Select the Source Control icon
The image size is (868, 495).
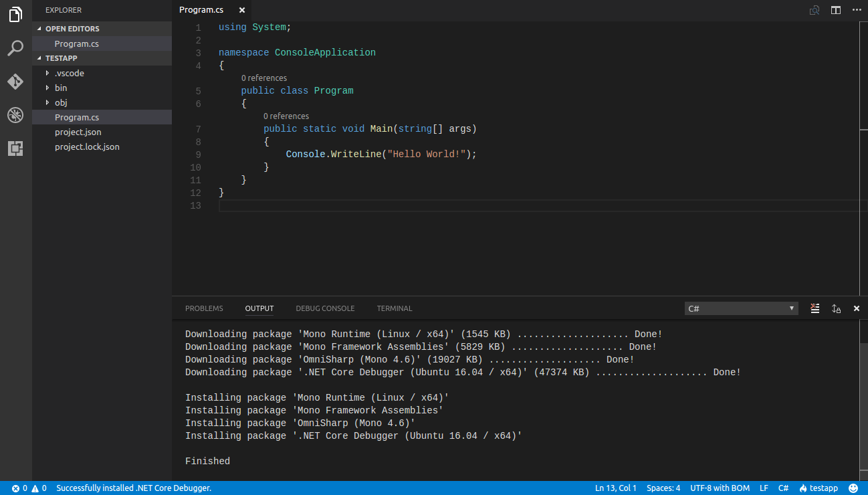(x=15, y=82)
